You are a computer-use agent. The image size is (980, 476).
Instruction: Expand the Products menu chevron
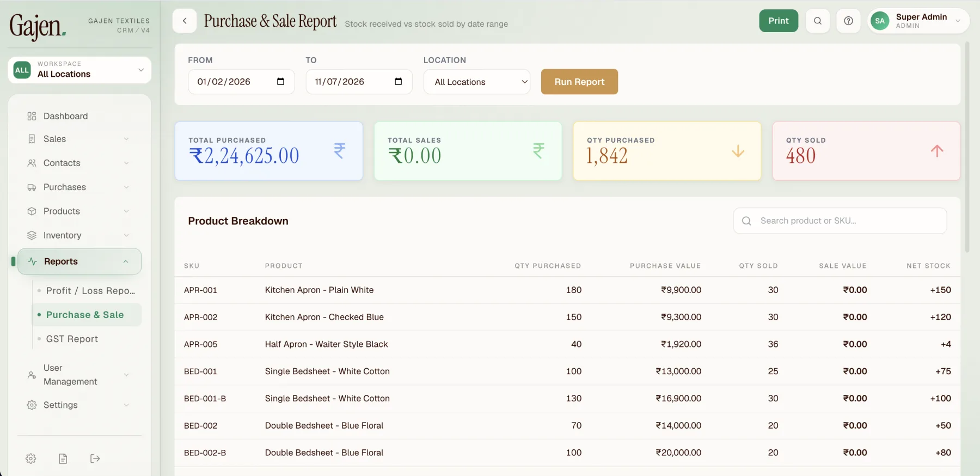pyautogui.click(x=126, y=211)
